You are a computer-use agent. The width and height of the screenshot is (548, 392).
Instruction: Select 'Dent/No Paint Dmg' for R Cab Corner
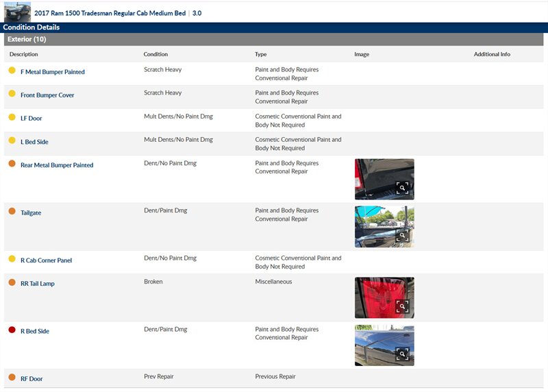[170, 258]
